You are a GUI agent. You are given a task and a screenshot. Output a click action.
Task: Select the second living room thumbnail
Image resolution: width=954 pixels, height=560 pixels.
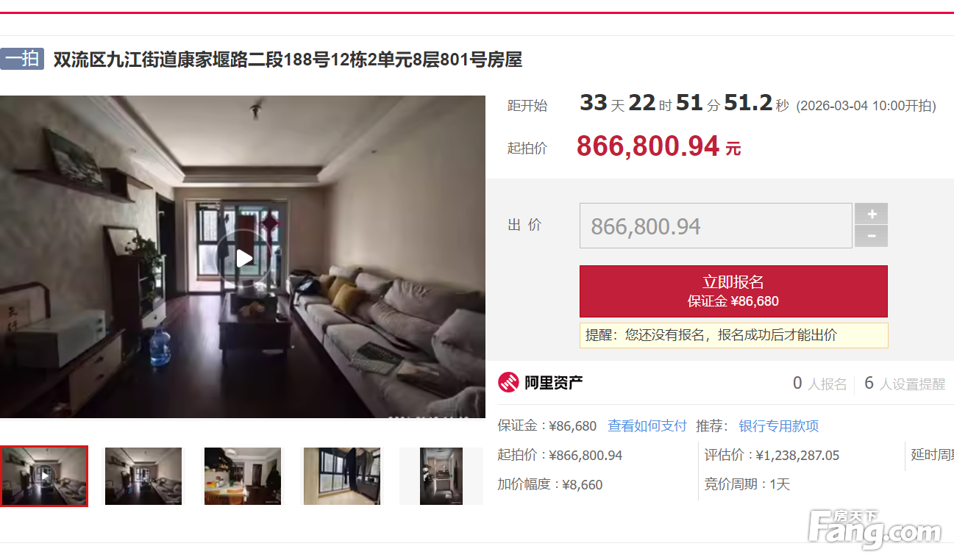tap(143, 476)
